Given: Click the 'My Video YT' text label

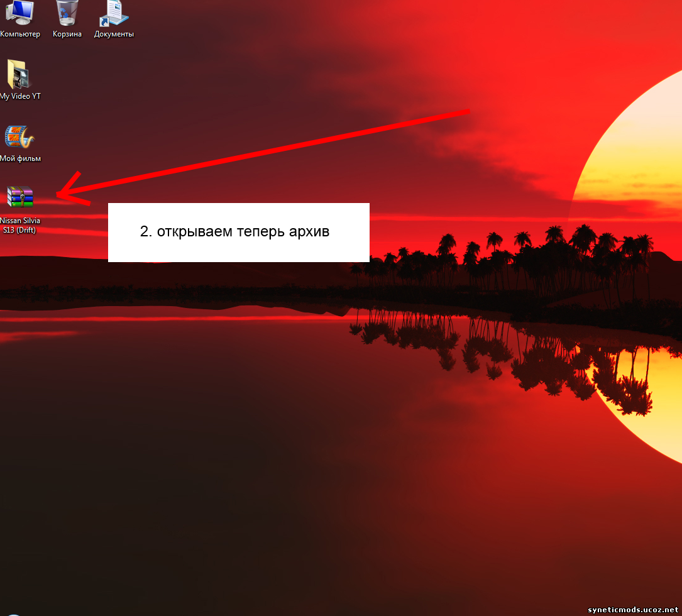Looking at the screenshot, I should tap(20, 96).
